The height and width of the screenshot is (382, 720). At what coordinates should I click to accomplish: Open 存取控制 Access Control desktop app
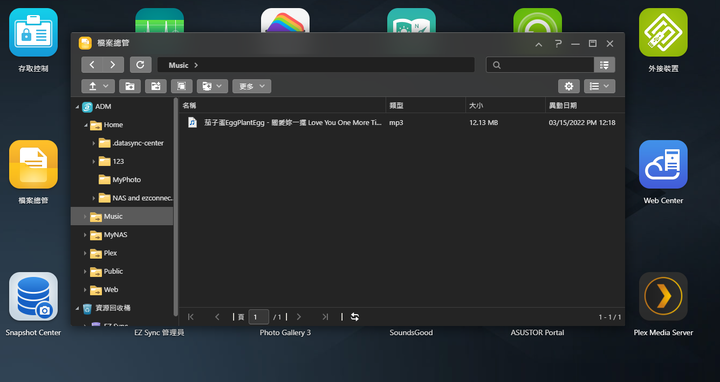click(34, 32)
